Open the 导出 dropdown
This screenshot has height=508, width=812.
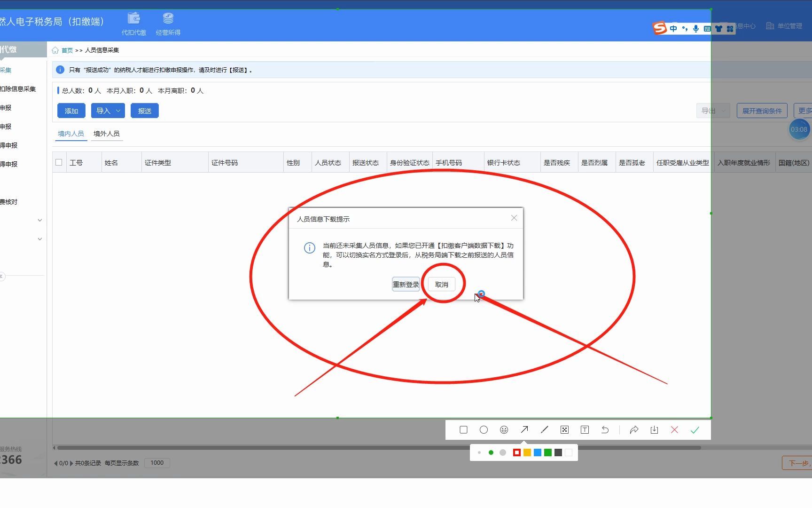point(713,111)
